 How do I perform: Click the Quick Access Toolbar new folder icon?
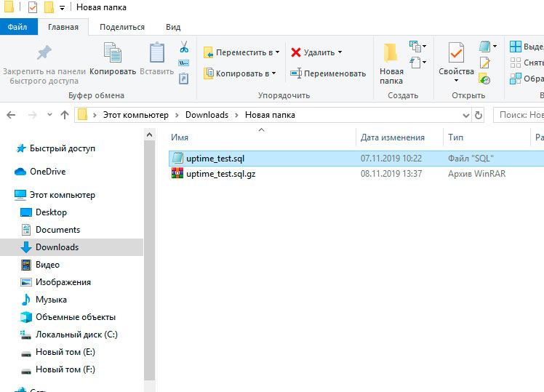coord(49,7)
